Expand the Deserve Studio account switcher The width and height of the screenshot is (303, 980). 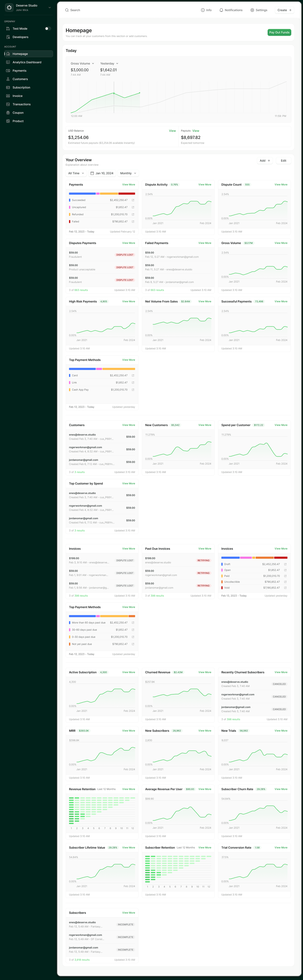point(49,8)
